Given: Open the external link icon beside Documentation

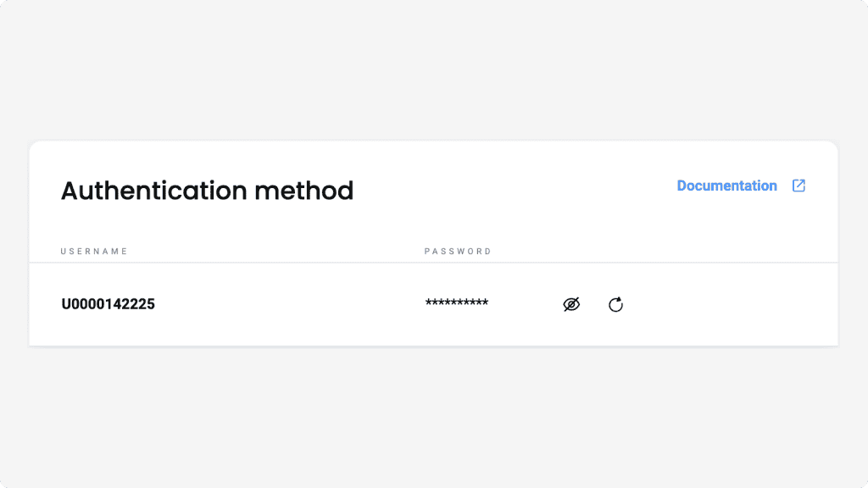Looking at the screenshot, I should (x=798, y=186).
